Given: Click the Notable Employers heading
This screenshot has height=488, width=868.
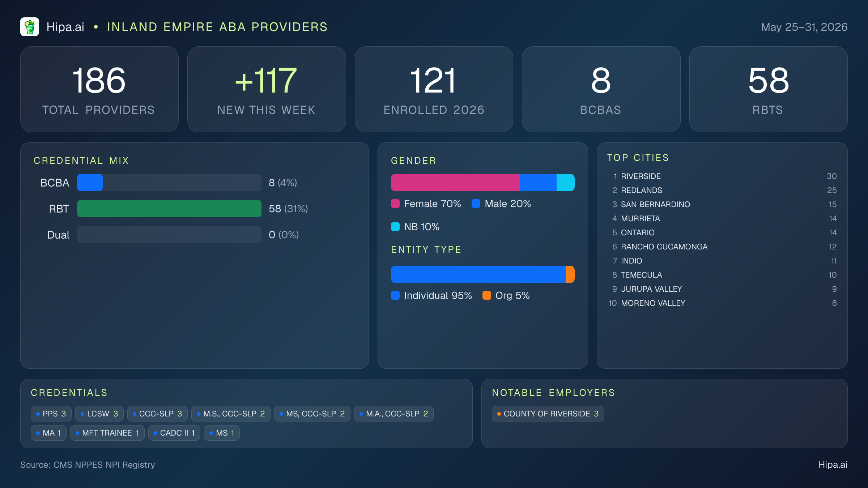Looking at the screenshot, I should coord(554,393).
